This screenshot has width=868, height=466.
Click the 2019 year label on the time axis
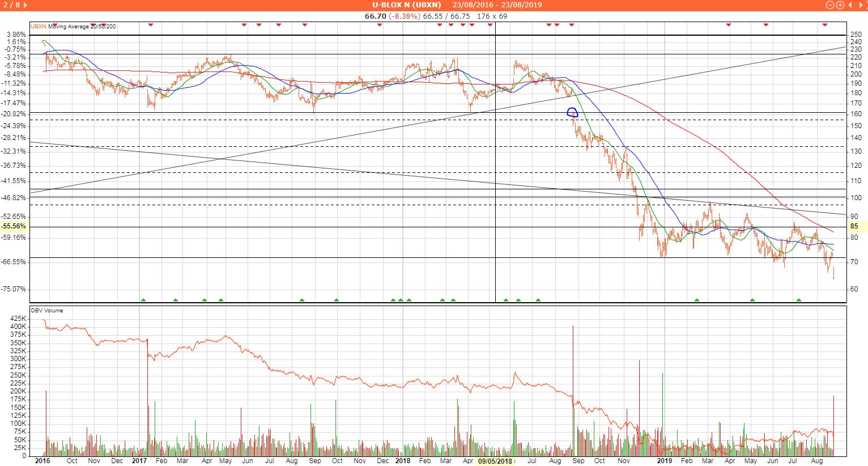pos(665,461)
